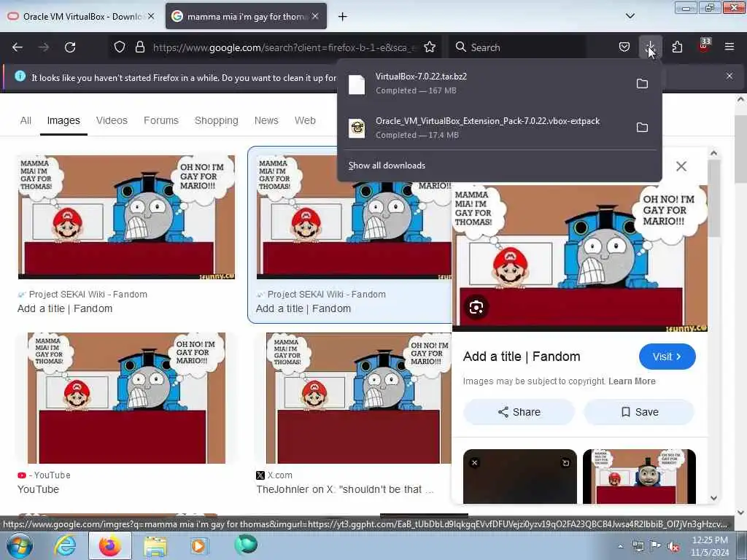Click 'Add a title | Fandom' preview heading
This screenshot has width=747, height=560.
(521, 357)
